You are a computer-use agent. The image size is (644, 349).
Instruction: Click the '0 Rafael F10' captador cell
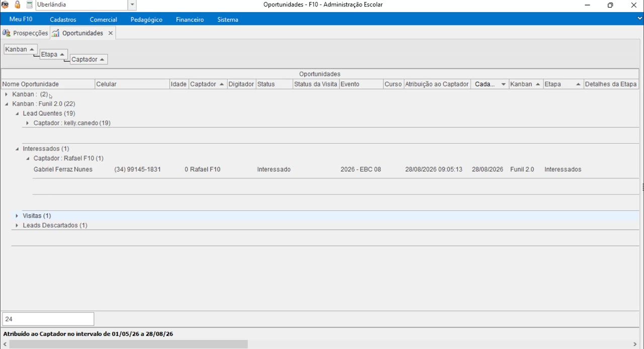[202, 169]
